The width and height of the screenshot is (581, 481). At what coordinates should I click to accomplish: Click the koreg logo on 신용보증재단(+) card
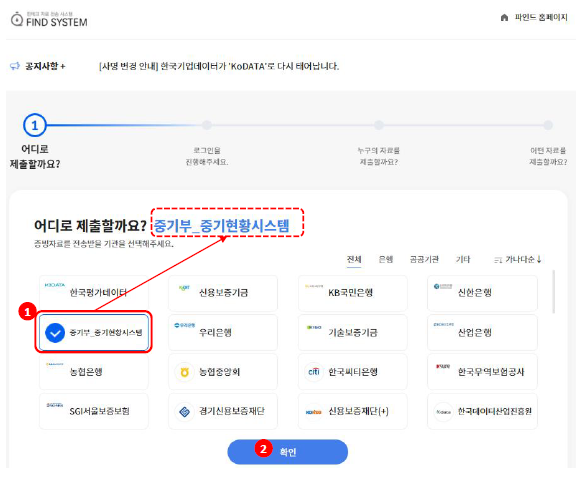pyautogui.click(x=313, y=412)
